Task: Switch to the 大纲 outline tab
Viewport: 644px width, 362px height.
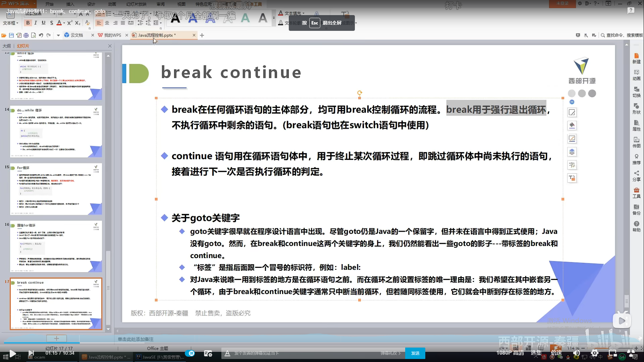Action: coord(7,46)
